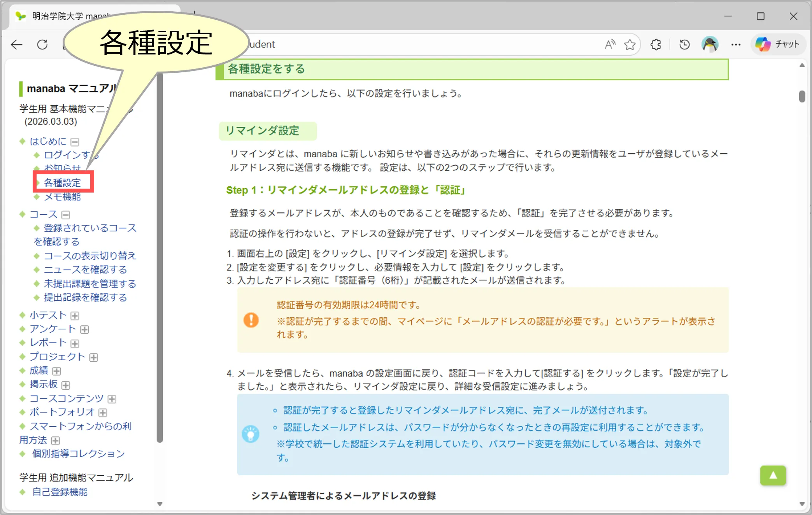Screen dimensions: 812x515
Task: Refresh the page with reload icon
Action: pyautogui.click(x=42, y=45)
